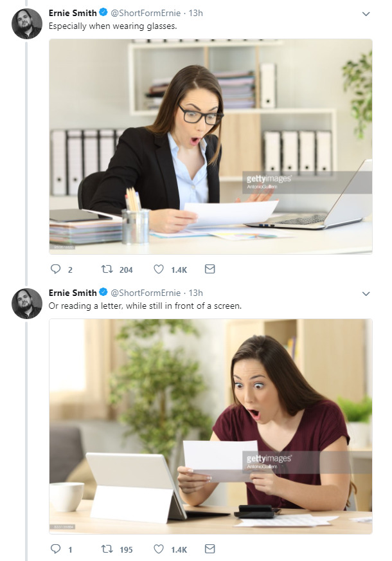Open the 13h timestamp of second tweet
The width and height of the screenshot is (392, 561).
[195, 293]
